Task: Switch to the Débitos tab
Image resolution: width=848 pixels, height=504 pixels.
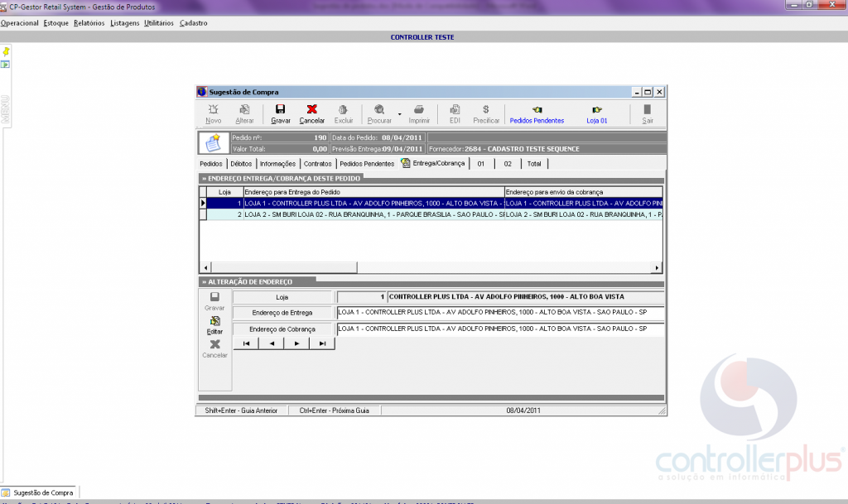Action: 241,164
